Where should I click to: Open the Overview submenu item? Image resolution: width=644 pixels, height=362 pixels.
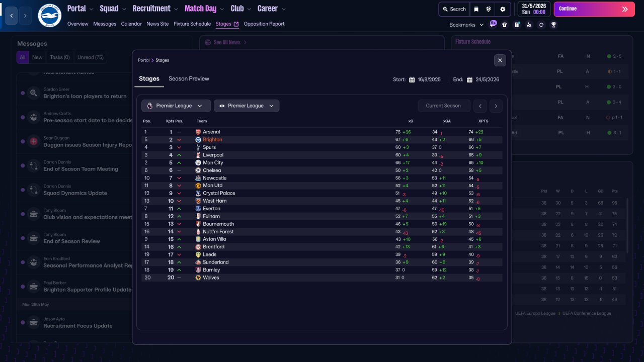coord(77,24)
